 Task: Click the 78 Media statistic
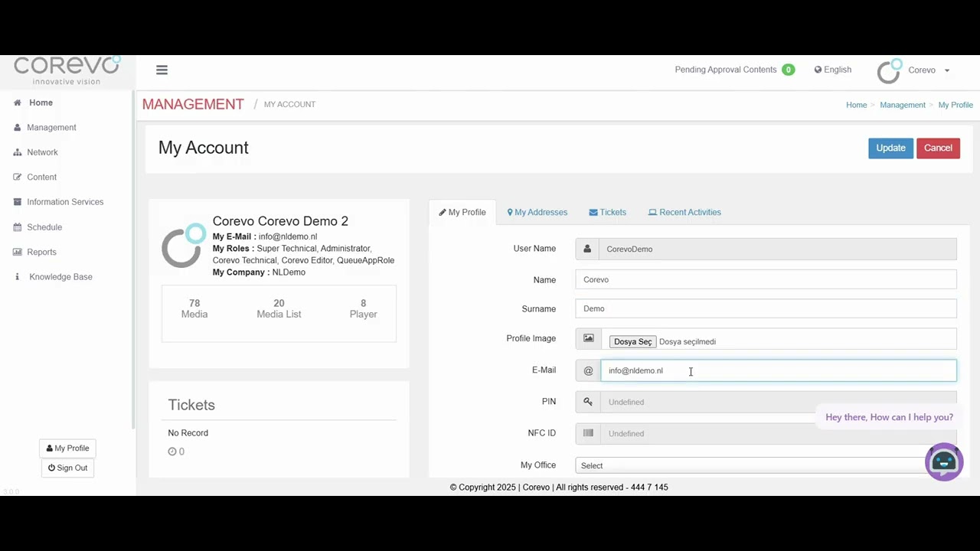tap(194, 308)
